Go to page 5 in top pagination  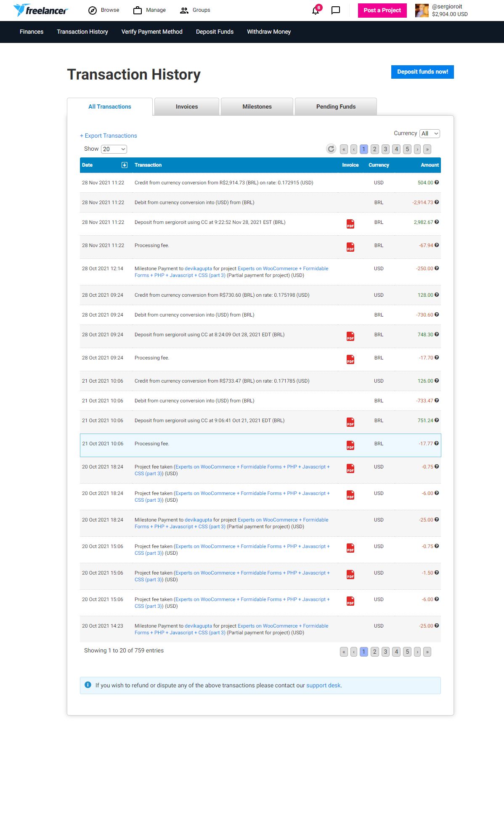(x=407, y=149)
